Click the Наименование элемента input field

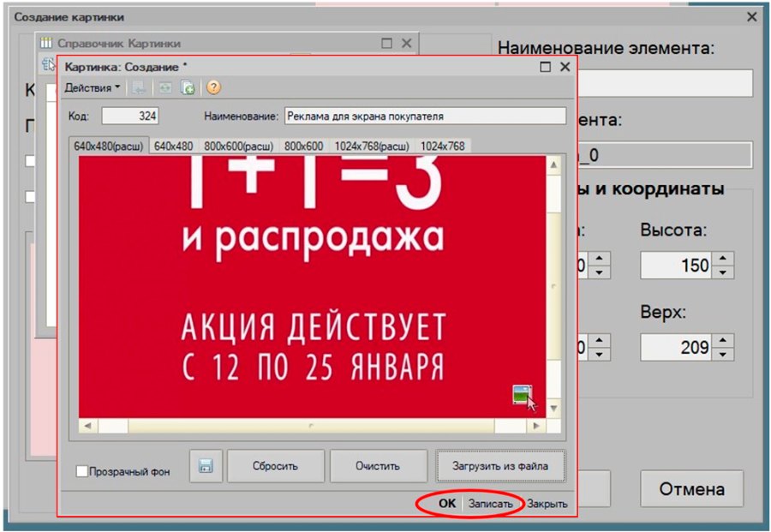[664, 83]
